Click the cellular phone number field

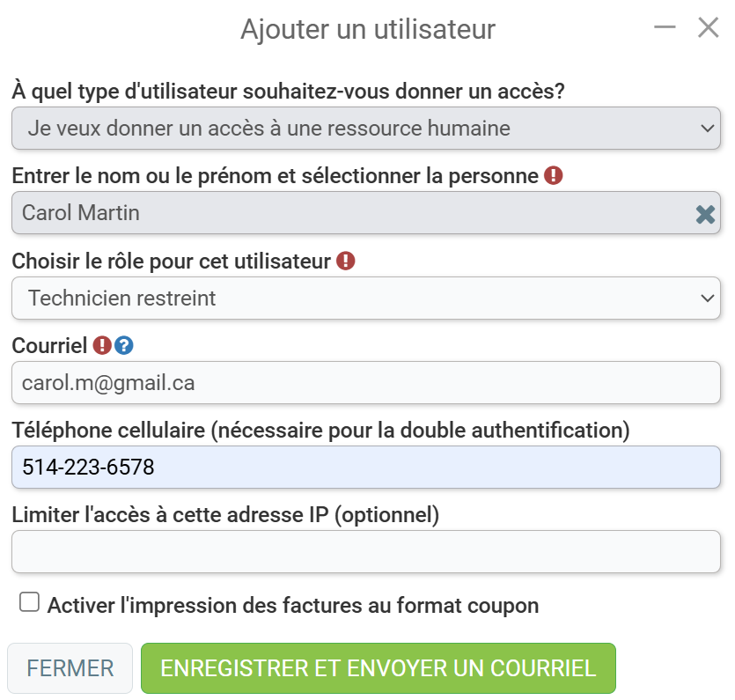(x=366, y=467)
